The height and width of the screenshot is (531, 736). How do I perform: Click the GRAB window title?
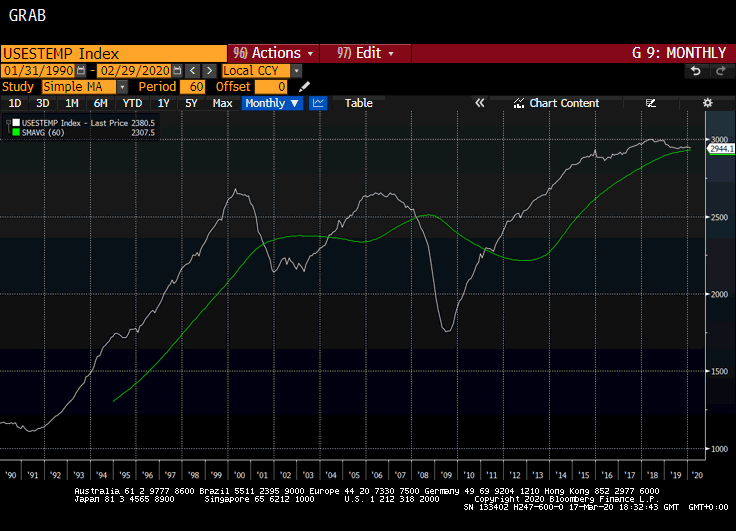coord(27,15)
